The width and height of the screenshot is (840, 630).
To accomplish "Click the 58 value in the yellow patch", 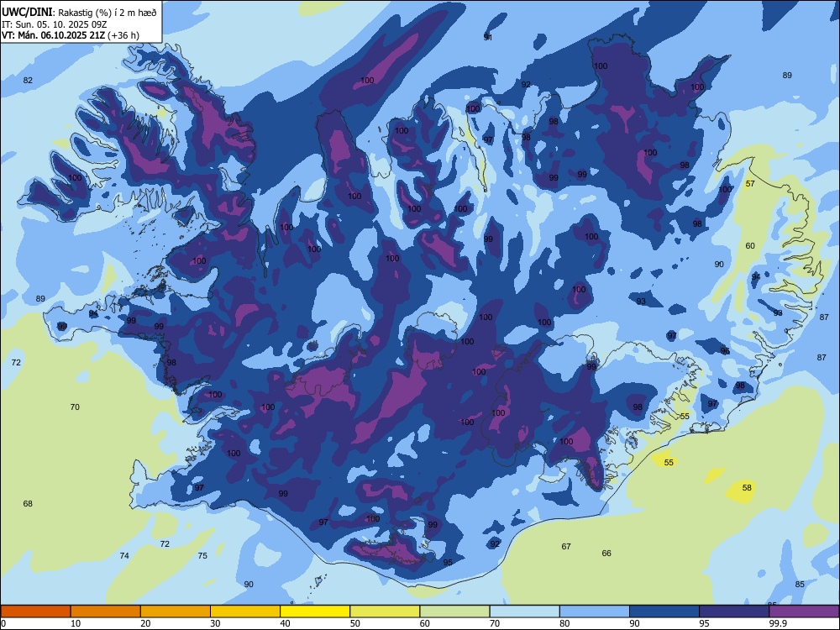I will 747,487.
